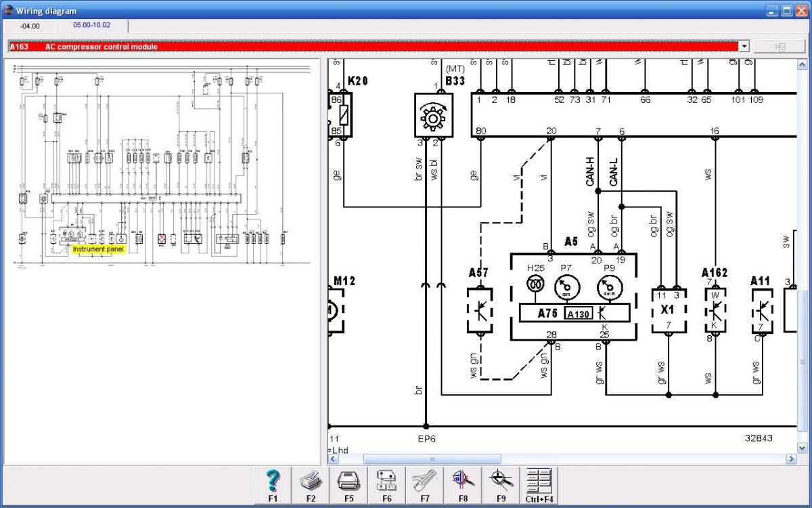This screenshot has height=508, width=812.
Task: Click the yellow Instrument panel label
Action: (99, 249)
